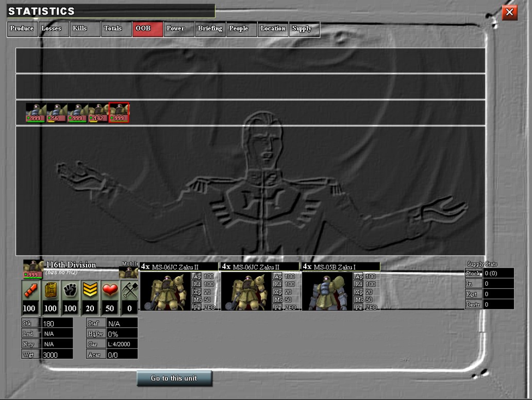Click the red-outlined selected unit icon 999
Viewport: 532px width, 400px height.
(119, 113)
